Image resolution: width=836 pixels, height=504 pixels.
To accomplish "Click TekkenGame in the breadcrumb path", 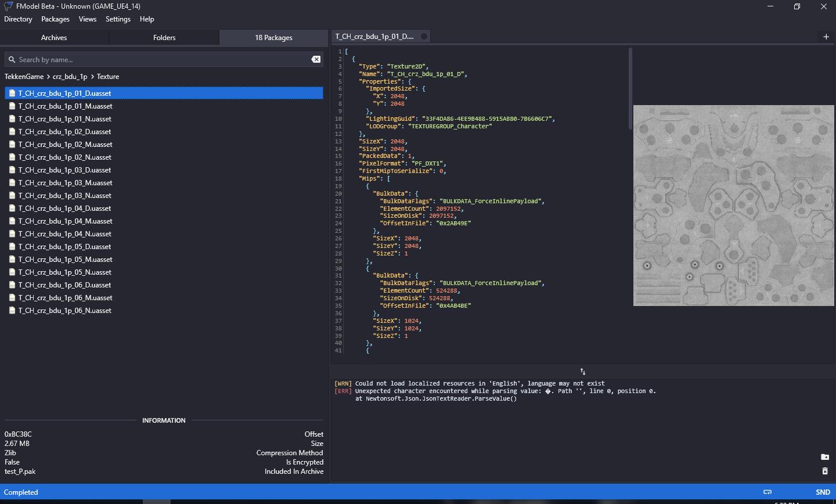I will pos(24,76).
